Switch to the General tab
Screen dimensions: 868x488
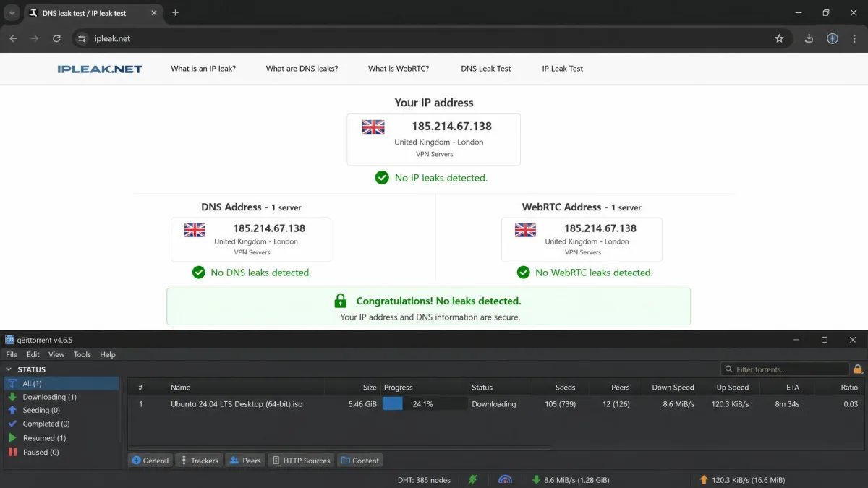pyautogui.click(x=150, y=461)
